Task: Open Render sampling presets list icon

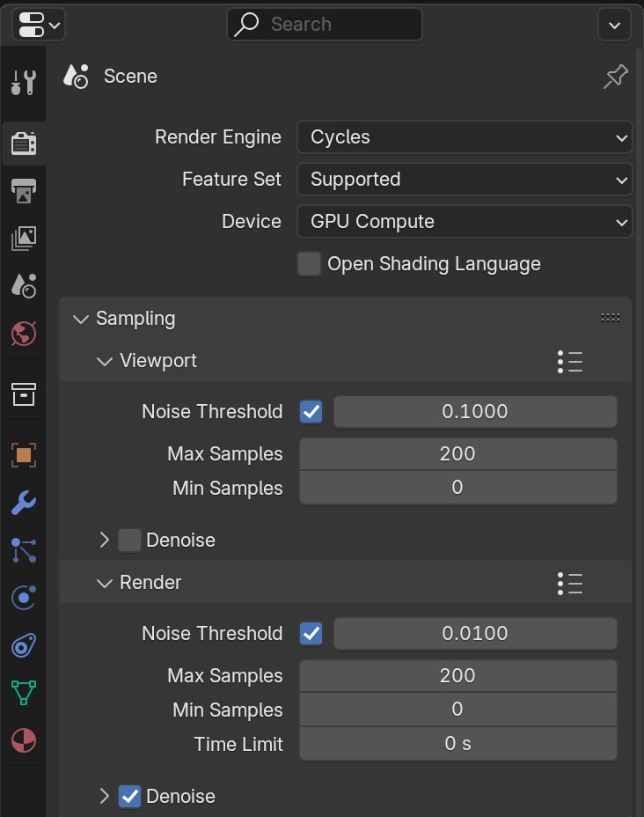Action: 569,583
